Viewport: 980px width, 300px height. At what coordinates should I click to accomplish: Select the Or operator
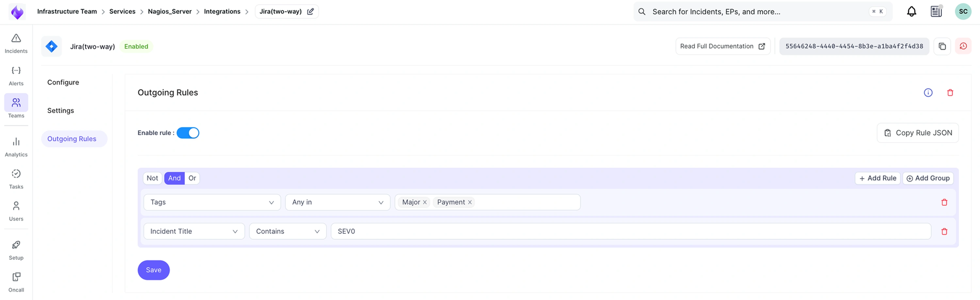point(192,178)
